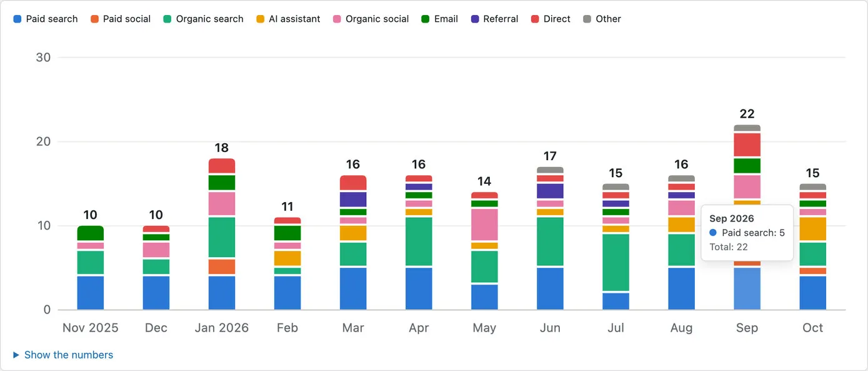Select the blue Paid search segment in Nov 2025
Viewport: 868px width, 371px height.
click(x=91, y=293)
